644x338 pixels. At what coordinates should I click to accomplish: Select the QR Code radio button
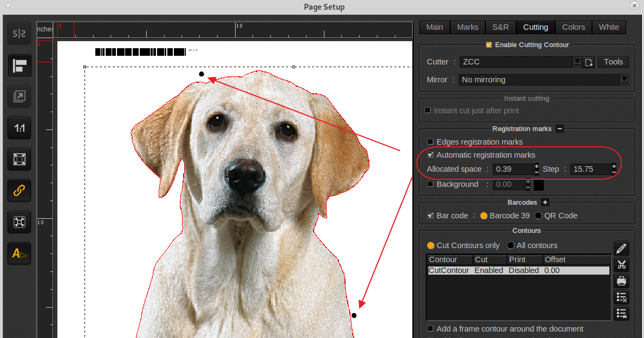tap(538, 216)
